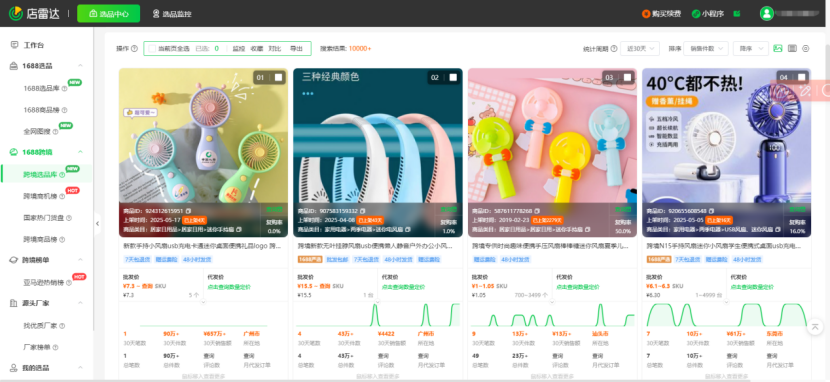The height and width of the screenshot is (382, 830).
Task: Click the user avatar icon
Action: (x=766, y=13)
